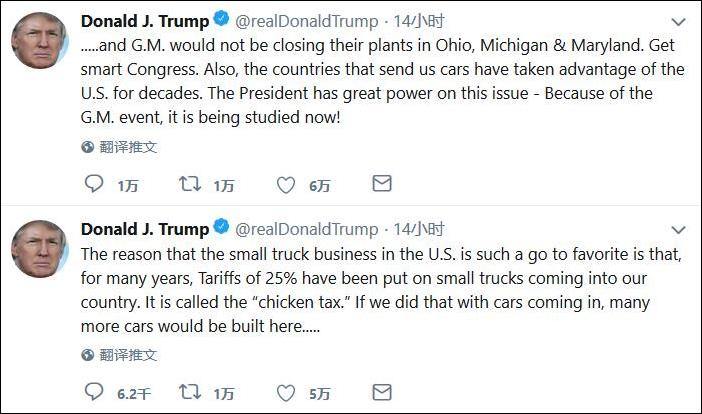The width and height of the screenshot is (702, 414).
Task: Share chicken tax tweet via direct message
Action: [381, 392]
